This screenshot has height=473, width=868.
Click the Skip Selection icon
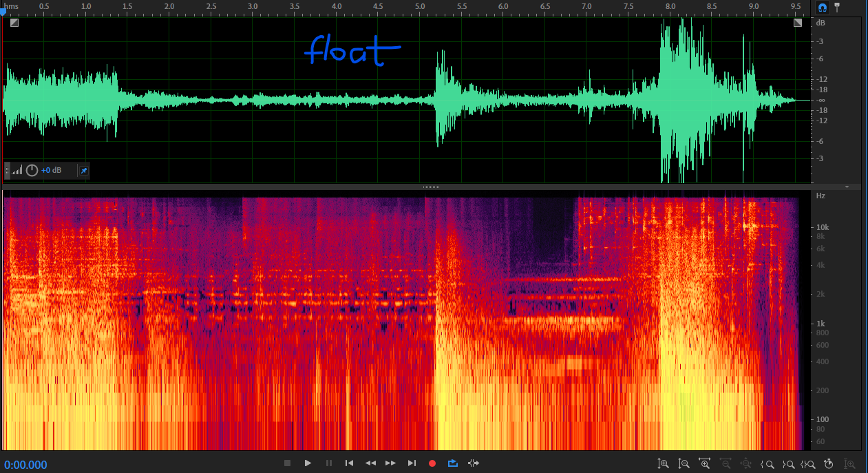[473, 463]
